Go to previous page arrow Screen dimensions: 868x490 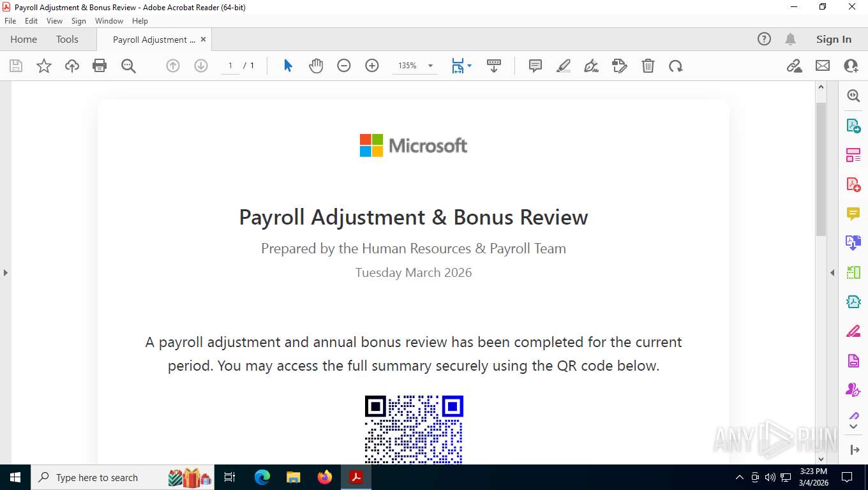173,66
